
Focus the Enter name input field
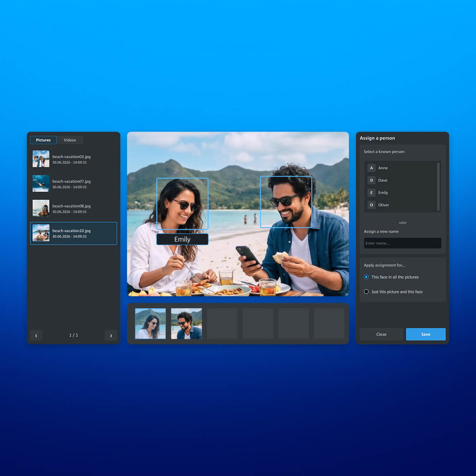(403, 243)
